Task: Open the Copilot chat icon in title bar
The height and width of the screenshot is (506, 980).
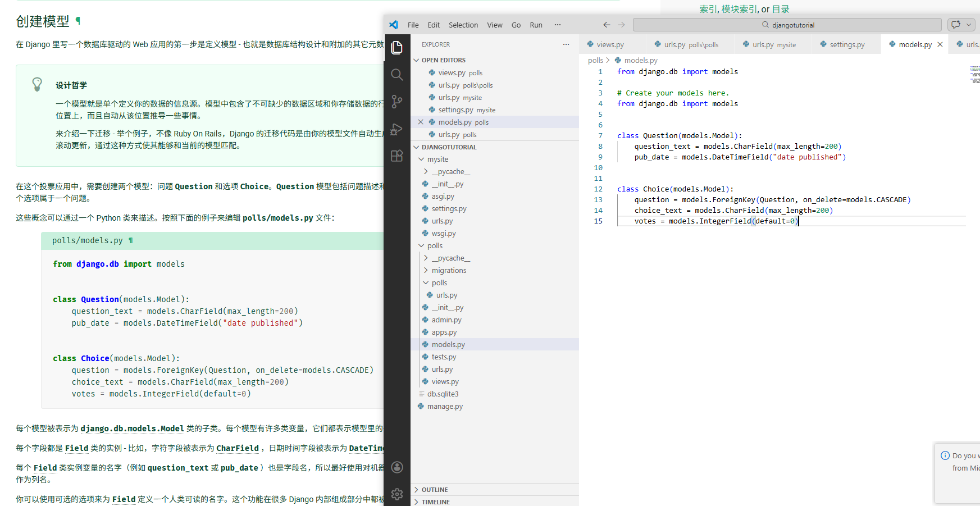Action: click(x=956, y=25)
